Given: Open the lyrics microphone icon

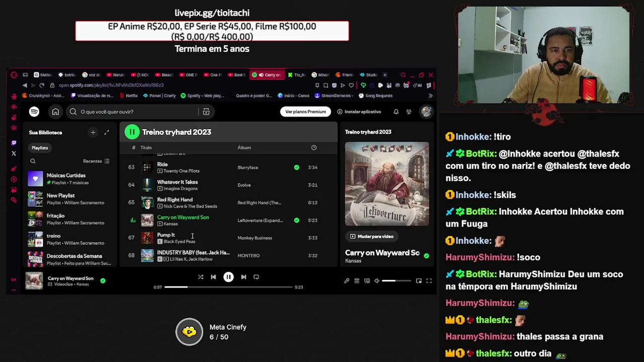Looking at the screenshot, I should coord(347,281).
